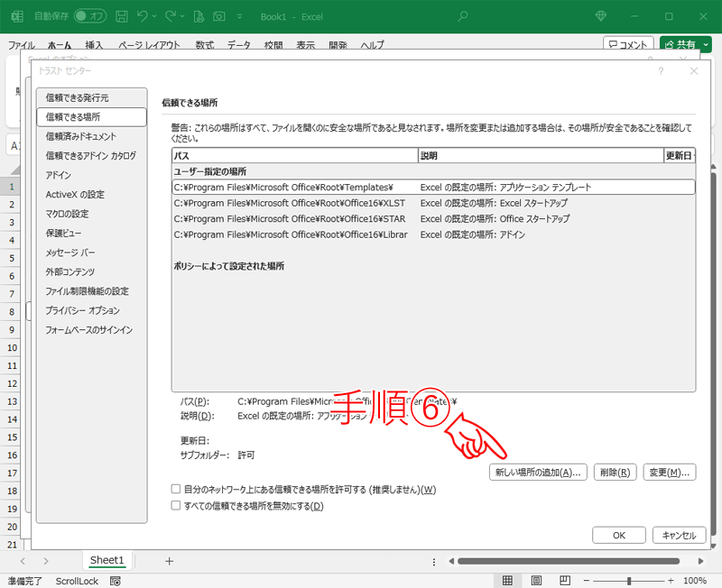Select the Sheet1 tab

(106, 560)
